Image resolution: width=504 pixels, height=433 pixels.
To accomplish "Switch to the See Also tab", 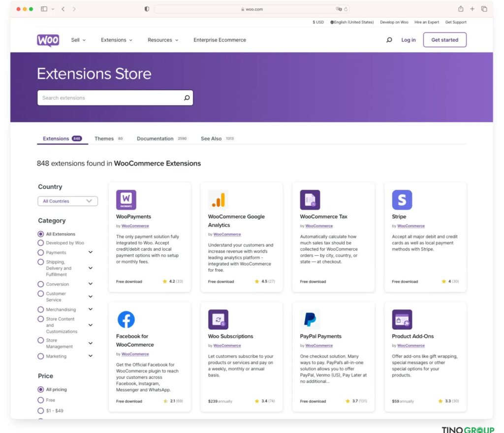I will pos(217,138).
